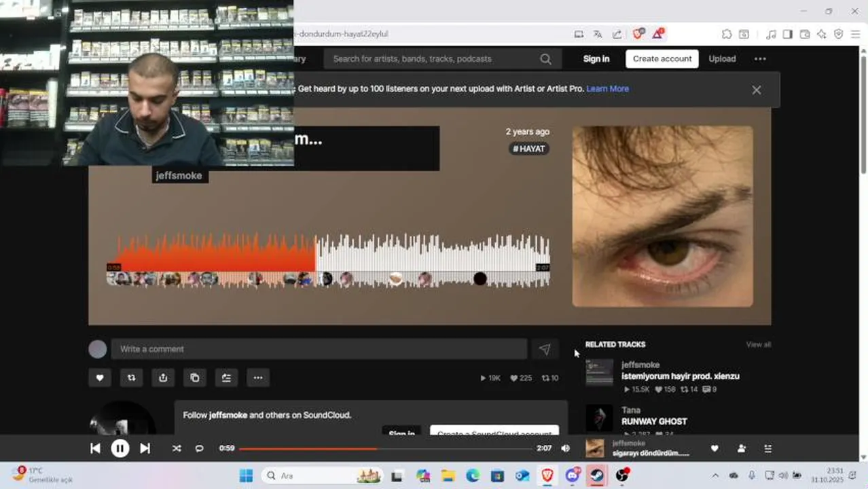
Task: Copy the track link icon
Action: pyautogui.click(x=195, y=378)
